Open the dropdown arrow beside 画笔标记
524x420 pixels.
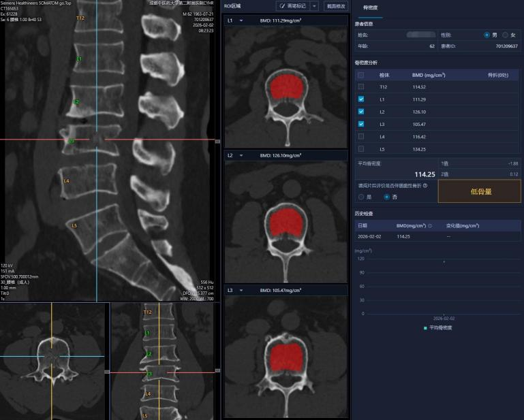(314, 6)
